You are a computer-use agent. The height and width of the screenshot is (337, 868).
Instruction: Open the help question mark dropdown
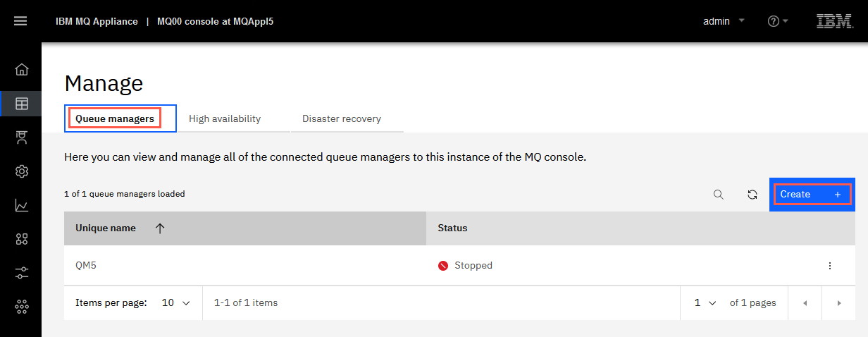778,21
